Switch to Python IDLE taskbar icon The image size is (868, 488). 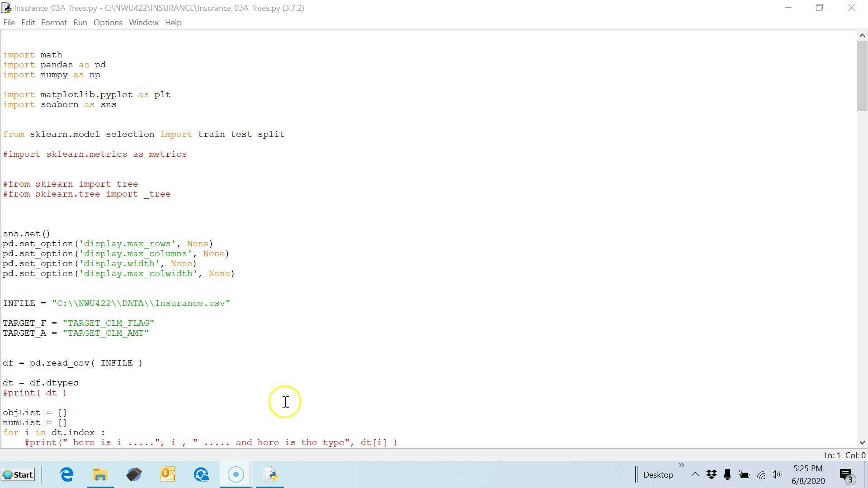pos(270,474)
